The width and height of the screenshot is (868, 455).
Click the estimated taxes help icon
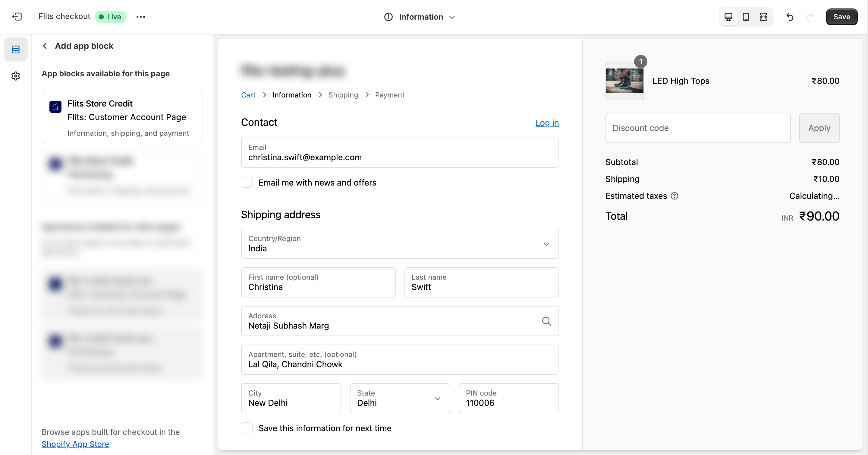(674, 196)
